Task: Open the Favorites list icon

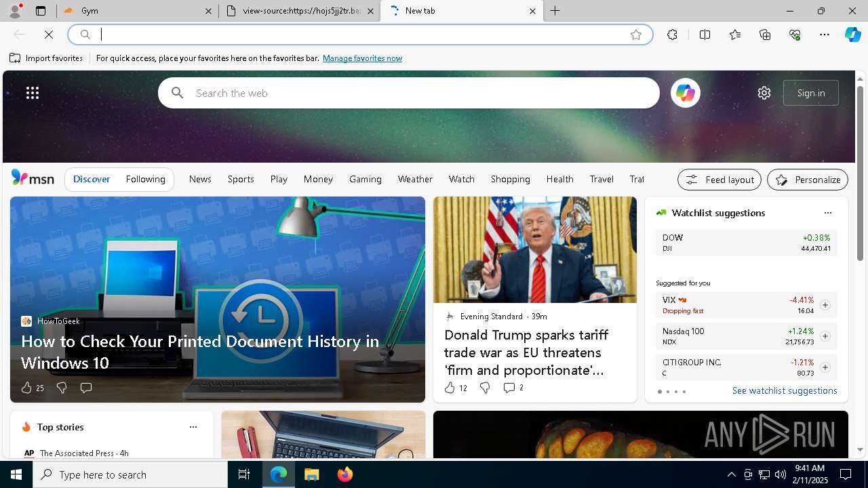Action: (x=735, y=35)
